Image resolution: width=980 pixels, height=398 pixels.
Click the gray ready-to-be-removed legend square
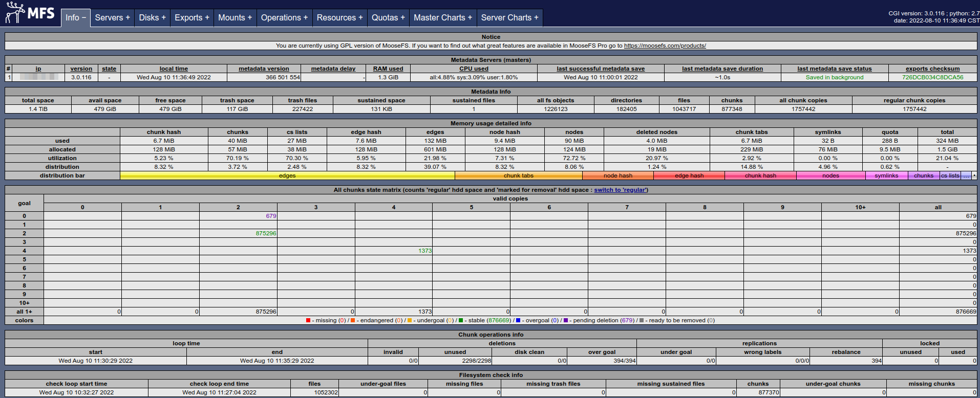pos(642,320)
